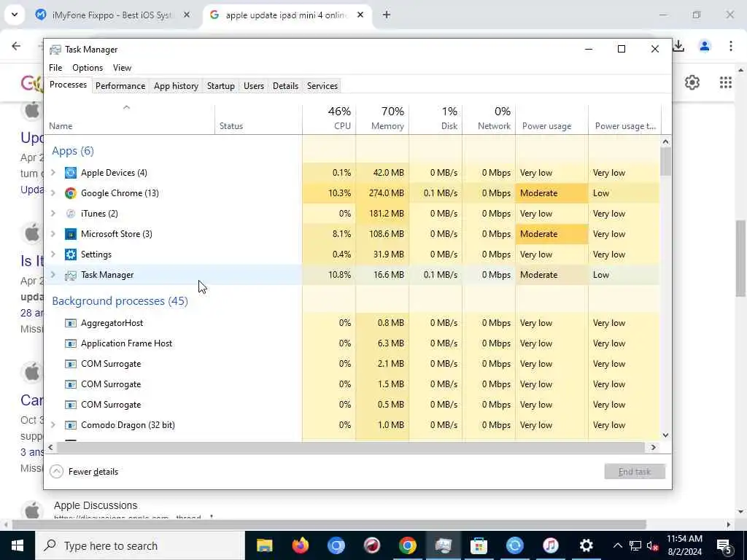Collapse view with Fewer details
This screenshot has width=747, height=560.
84,472
